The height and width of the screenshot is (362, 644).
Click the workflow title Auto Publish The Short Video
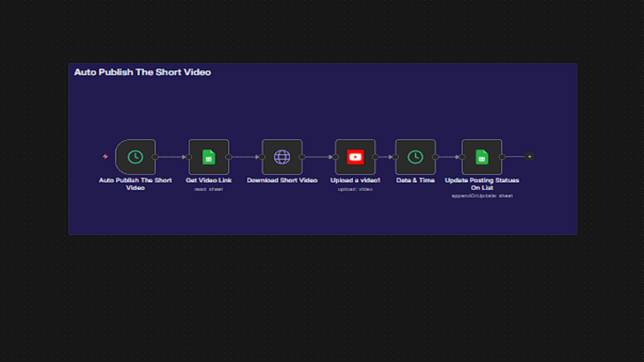pyautogui.click(x=143, y=72)
